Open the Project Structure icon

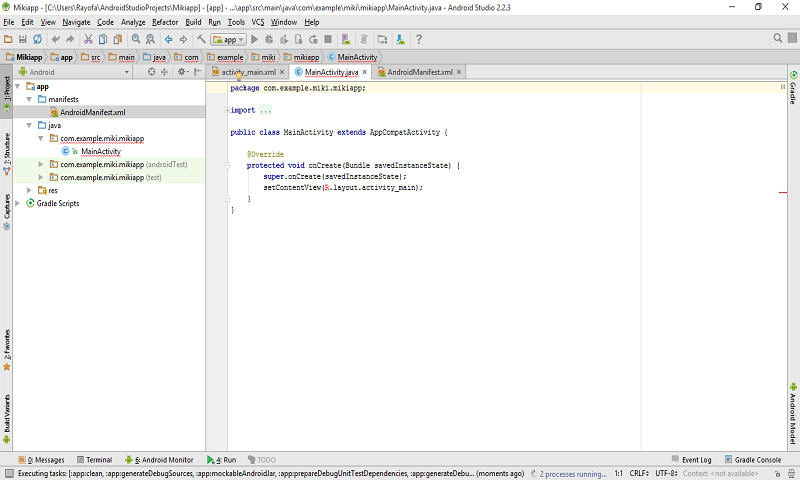tap(382, 39)
